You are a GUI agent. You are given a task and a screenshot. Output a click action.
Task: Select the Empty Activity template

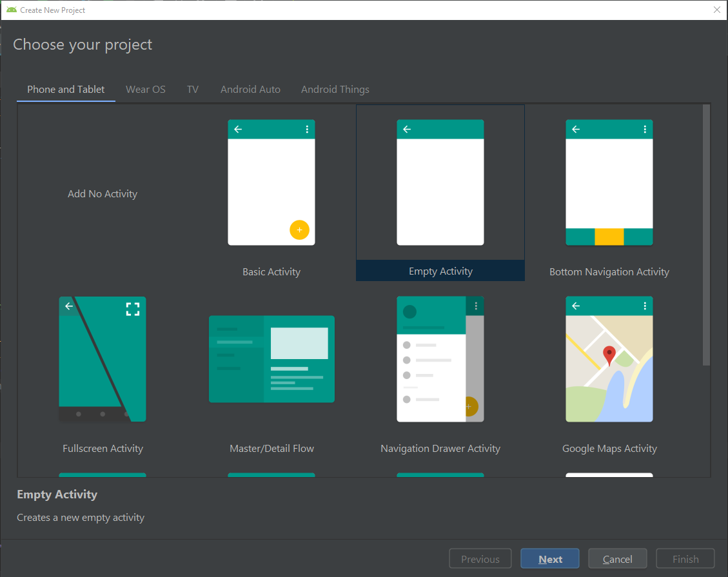point(440,193)
